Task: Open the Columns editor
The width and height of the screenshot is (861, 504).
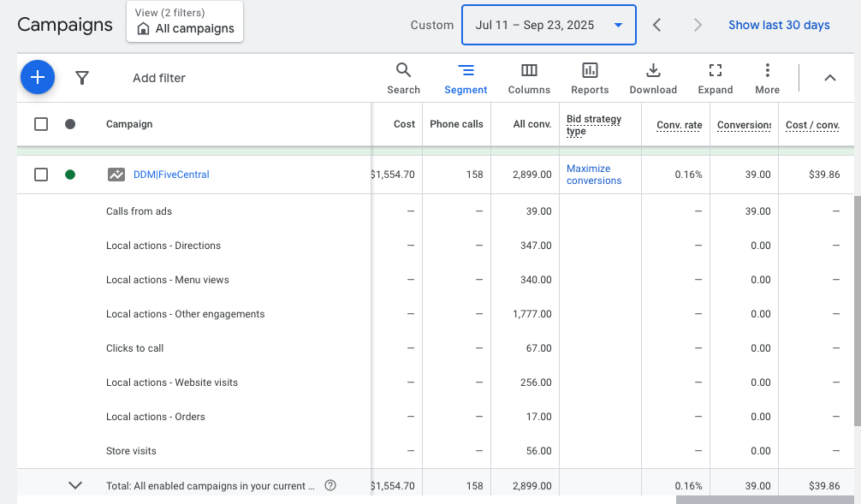Action: click(529, 78)
